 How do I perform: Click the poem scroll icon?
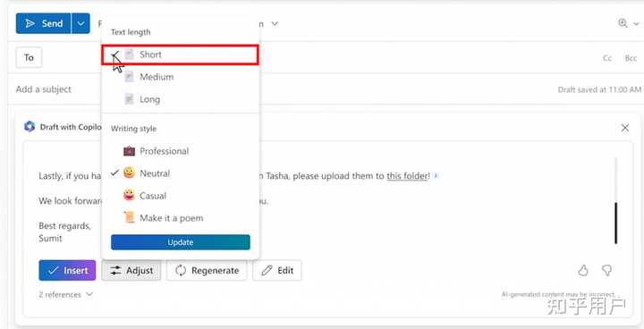129,217
